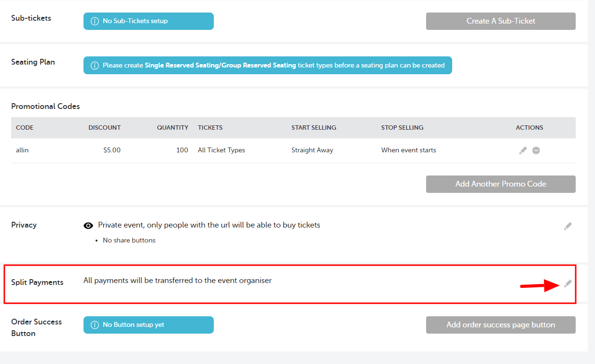Open Split Payments editing with the pencil icon

[568, 283]
